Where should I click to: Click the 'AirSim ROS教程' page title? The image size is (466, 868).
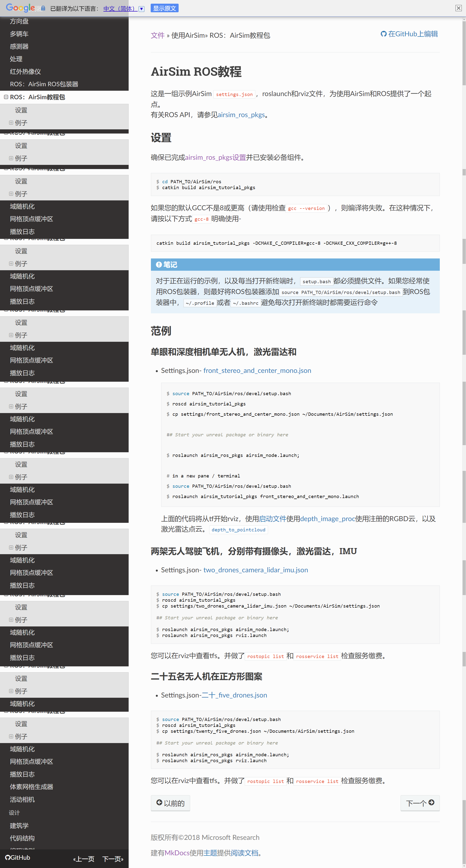click(196, 72)
